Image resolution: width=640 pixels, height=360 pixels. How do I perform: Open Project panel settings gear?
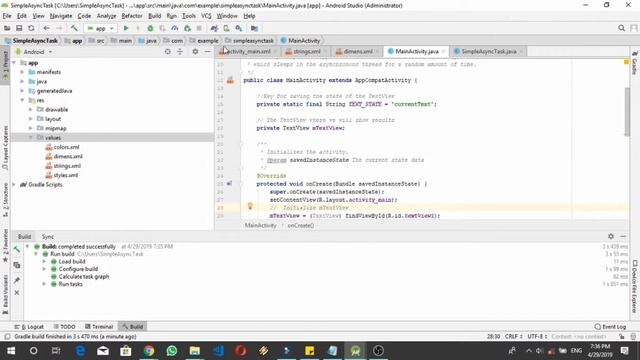(195, 52)
